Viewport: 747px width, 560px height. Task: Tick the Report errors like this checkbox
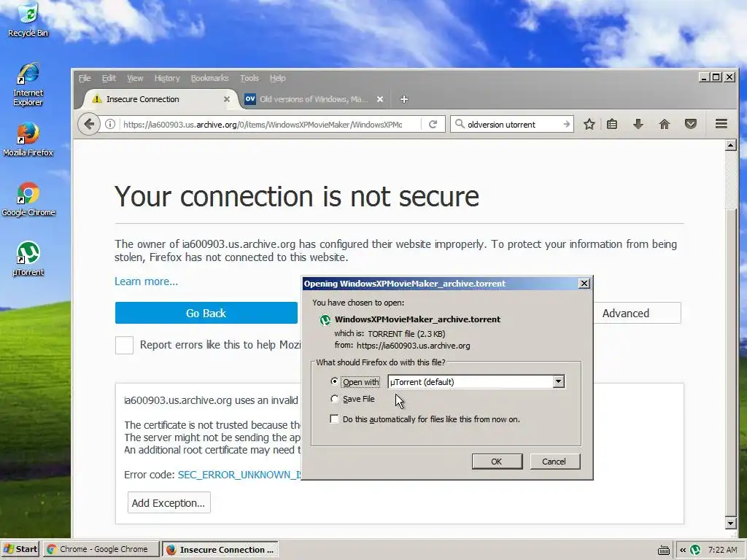click(124, 345)
